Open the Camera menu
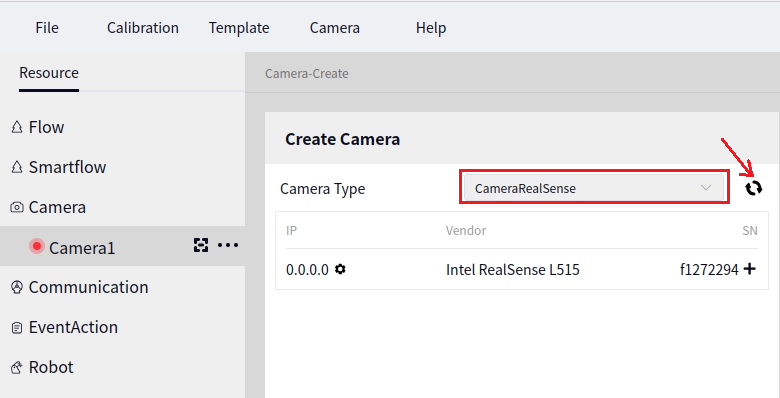 [335, 28]
